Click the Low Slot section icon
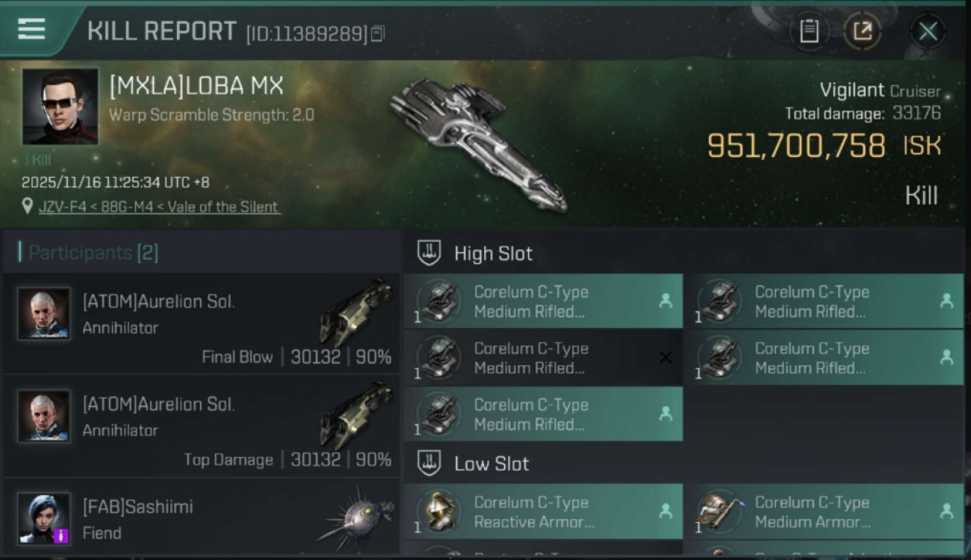 coord(429,463)
